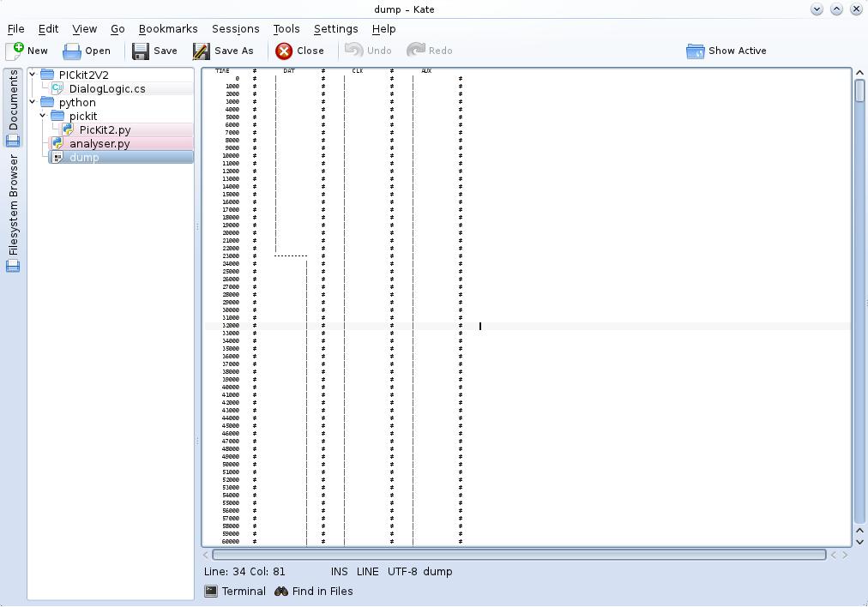The height and width of the screenshot is (607, 868).
Task: Collapse the PICkit2V2 folder
Action: 33,75
